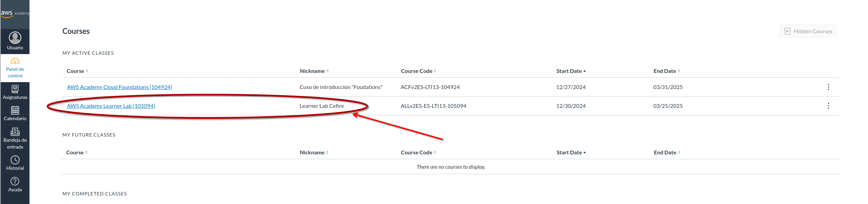
Task: Open Bandeja de entrada inbox icon
Action: [15, 132]
